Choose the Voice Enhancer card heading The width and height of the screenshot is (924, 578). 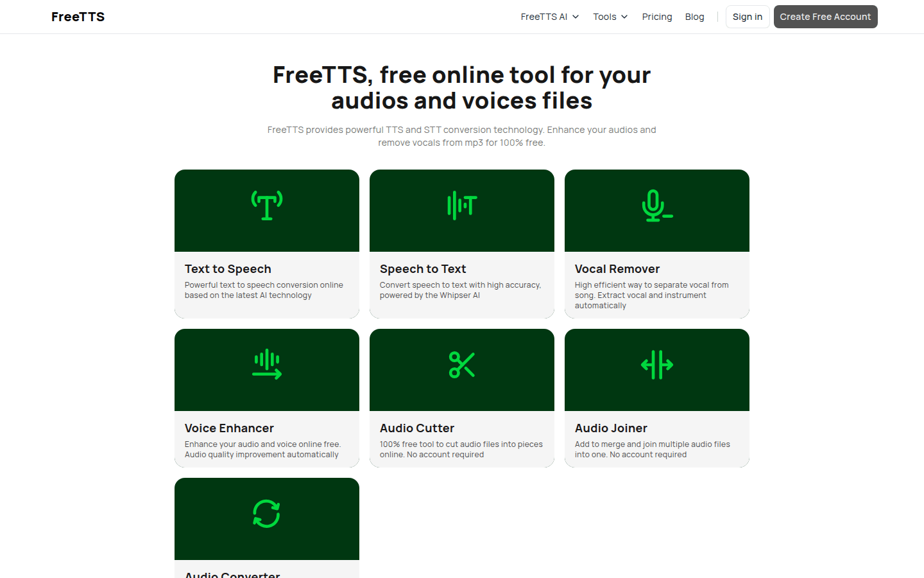point(229,428)
